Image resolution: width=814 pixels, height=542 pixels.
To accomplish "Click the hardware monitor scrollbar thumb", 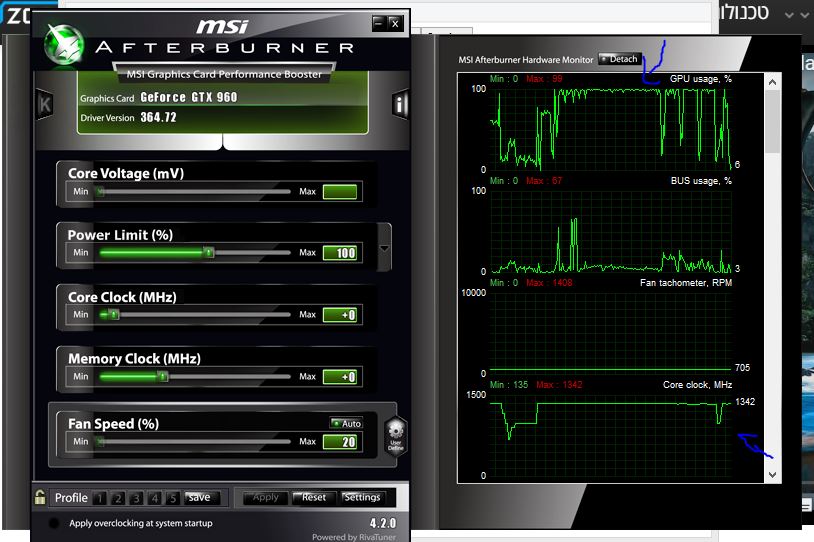I will [772, 121].
